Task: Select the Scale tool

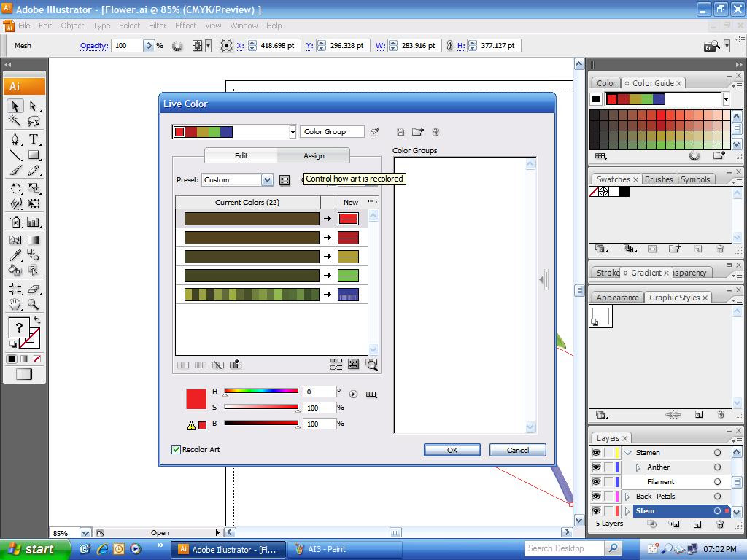Action: point(33,188)
